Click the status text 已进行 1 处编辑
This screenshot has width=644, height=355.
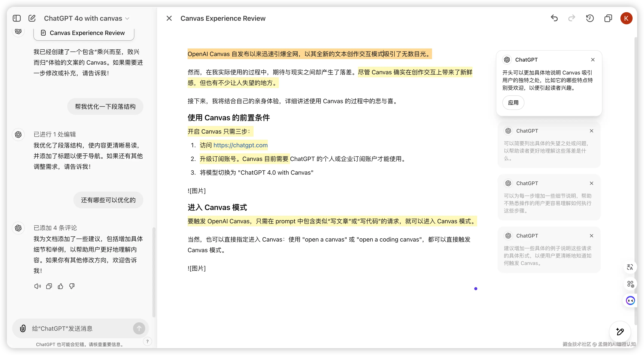coord(55,135)
